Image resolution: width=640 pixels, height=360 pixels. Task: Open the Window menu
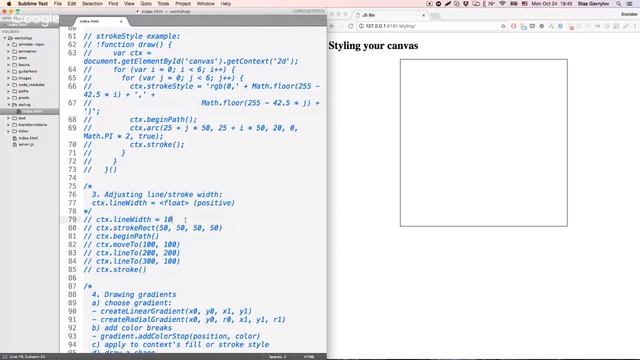pos(206,4)
